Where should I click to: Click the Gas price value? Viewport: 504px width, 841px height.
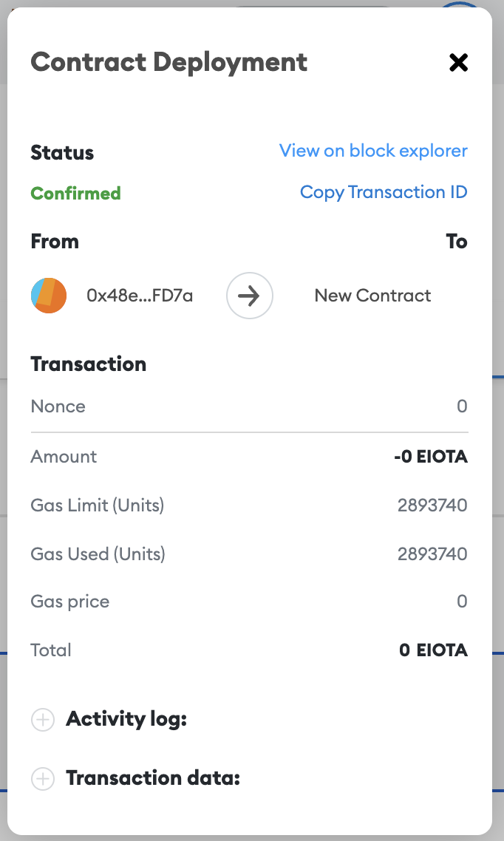[x=462, y=602]
